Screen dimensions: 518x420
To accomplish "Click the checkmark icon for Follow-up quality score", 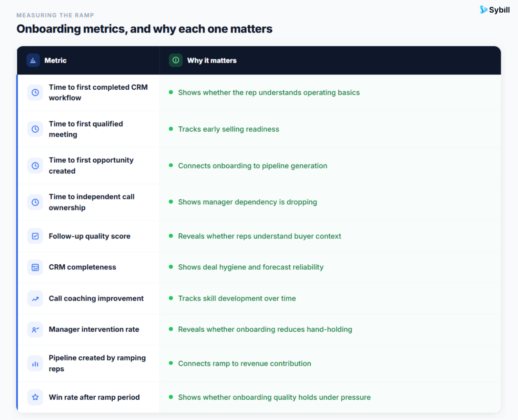I will tap(35, 236).
